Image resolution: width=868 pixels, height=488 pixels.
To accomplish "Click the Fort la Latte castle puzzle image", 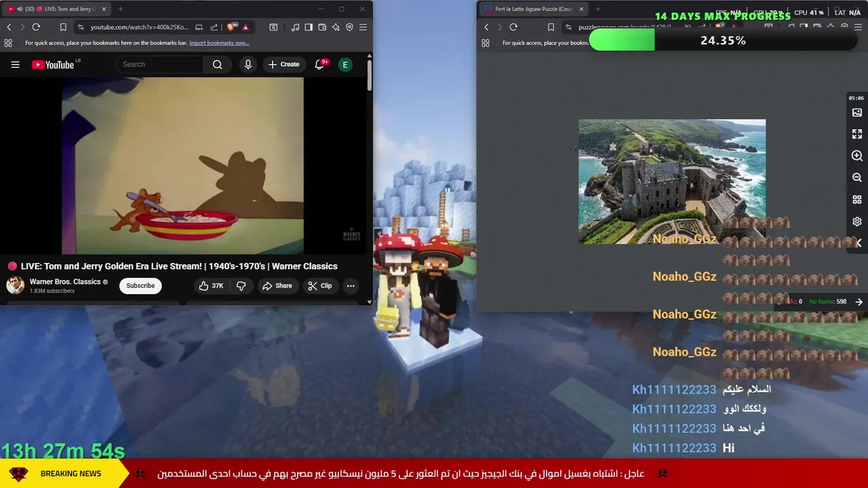I will [x=672, y=182].
